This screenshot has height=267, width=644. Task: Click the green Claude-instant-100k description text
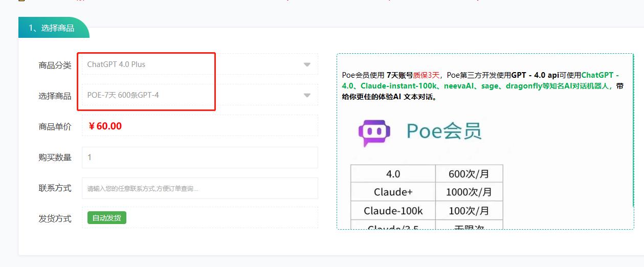[399, 86]
